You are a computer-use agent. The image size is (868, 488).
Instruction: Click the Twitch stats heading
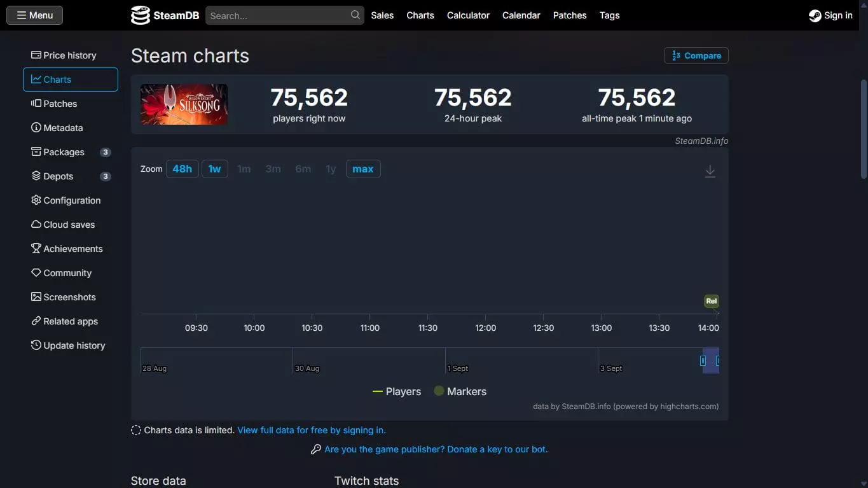367,481
